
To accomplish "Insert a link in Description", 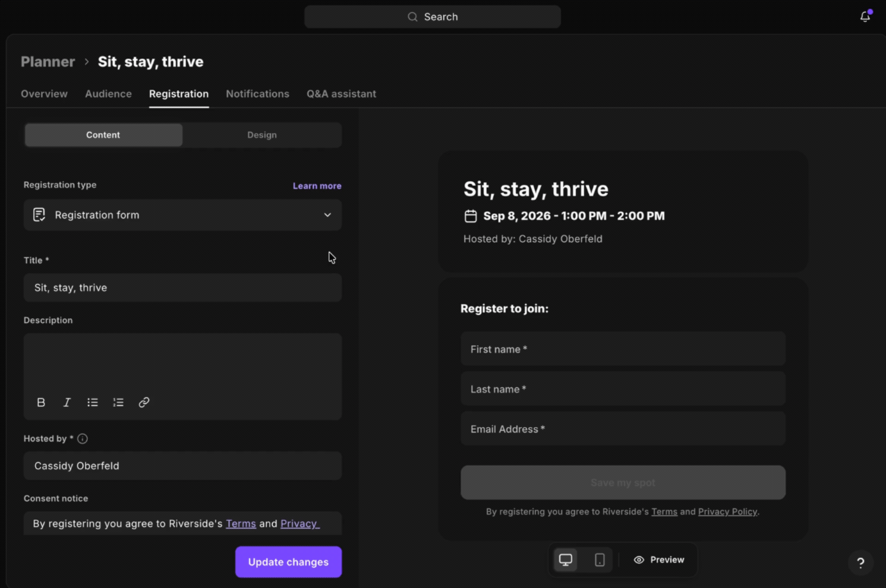I will tap(144, 402).
